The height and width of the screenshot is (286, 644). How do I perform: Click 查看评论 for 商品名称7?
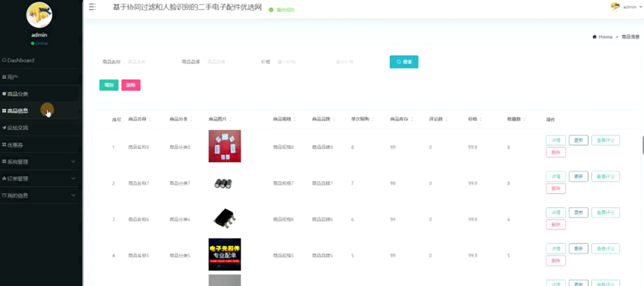click(x=605, y=177)
